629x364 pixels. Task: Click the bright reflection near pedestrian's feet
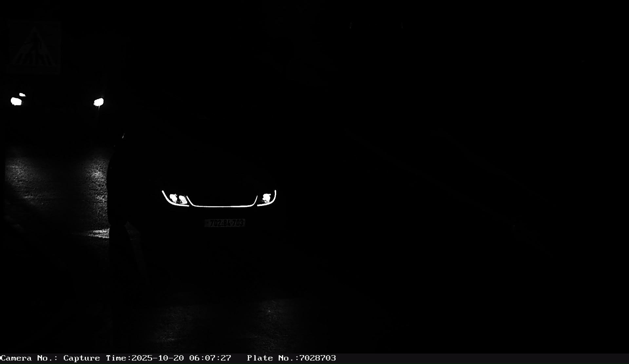(x=100, y=233)
